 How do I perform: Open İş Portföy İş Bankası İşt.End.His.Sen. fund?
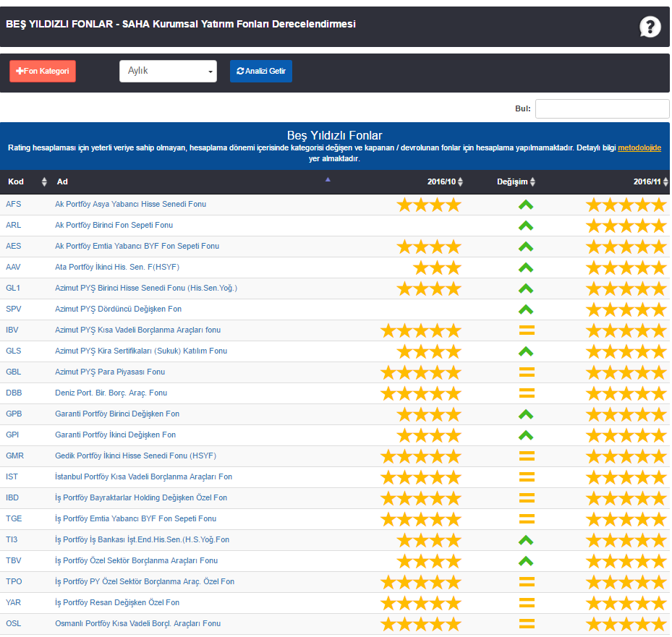[142, 540]
